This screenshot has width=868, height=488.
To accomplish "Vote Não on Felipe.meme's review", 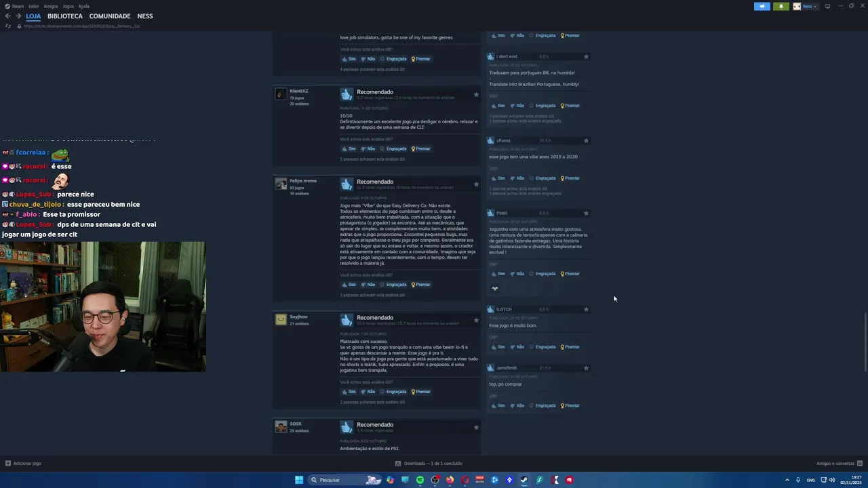I will [368, 285].
